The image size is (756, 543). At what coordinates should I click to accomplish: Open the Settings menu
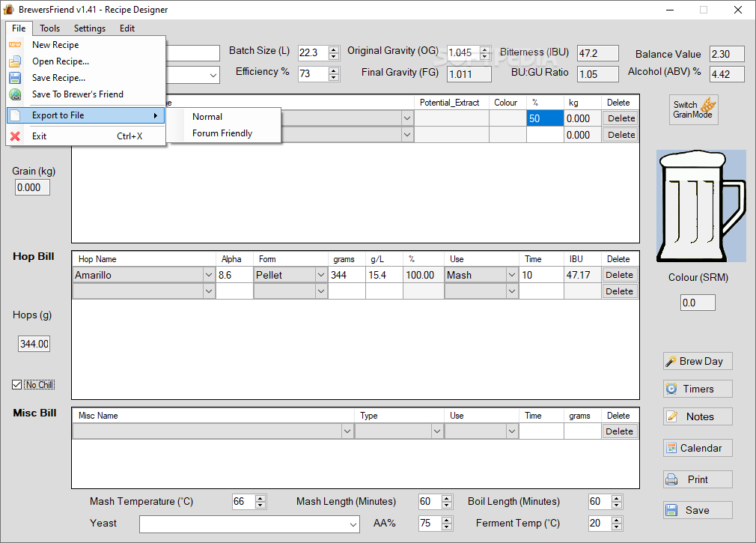coord(90,28)
